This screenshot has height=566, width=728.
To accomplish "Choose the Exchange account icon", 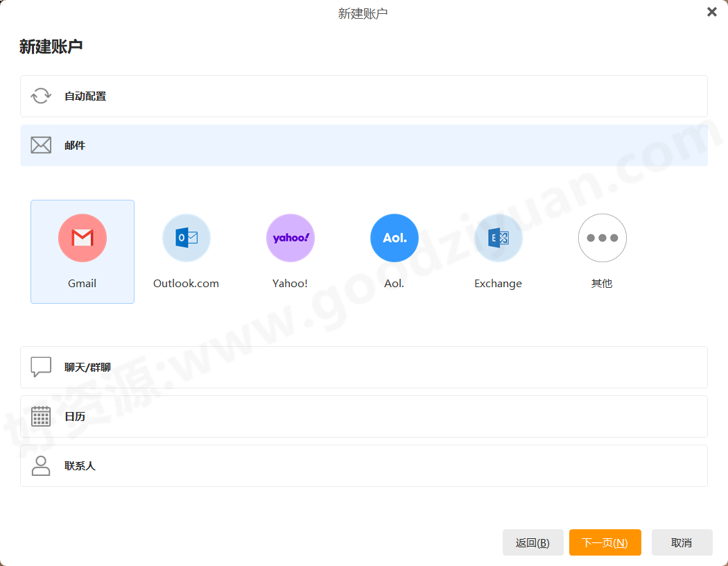I will click(499, 238).
